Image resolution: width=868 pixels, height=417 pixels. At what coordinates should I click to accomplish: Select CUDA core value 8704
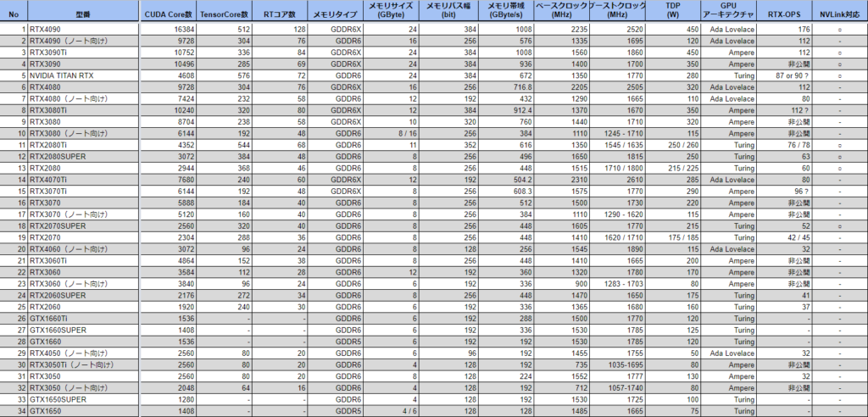tap(169, 122)
